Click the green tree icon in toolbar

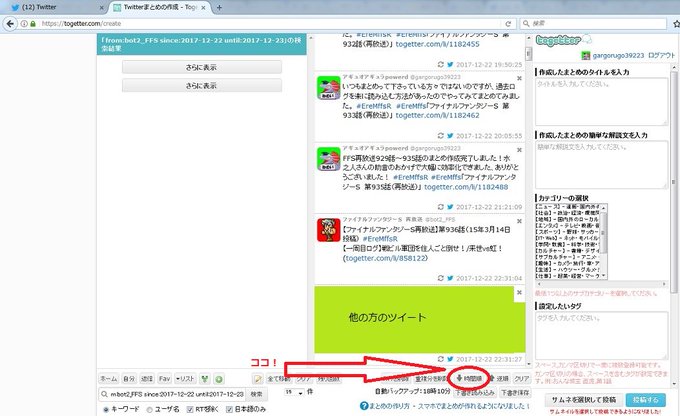(x=205, y=379)
